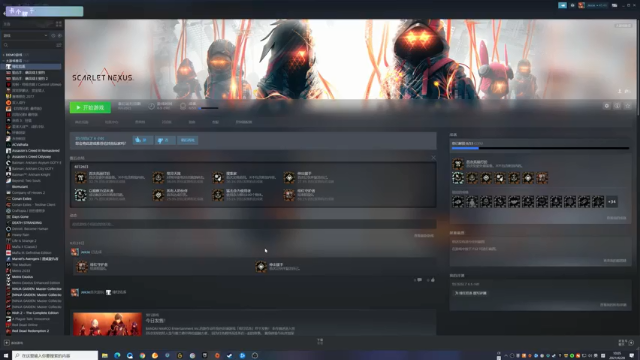The image size is (640, 360).
Task: Toggle the favorite star icon
Action: (628, 106)
